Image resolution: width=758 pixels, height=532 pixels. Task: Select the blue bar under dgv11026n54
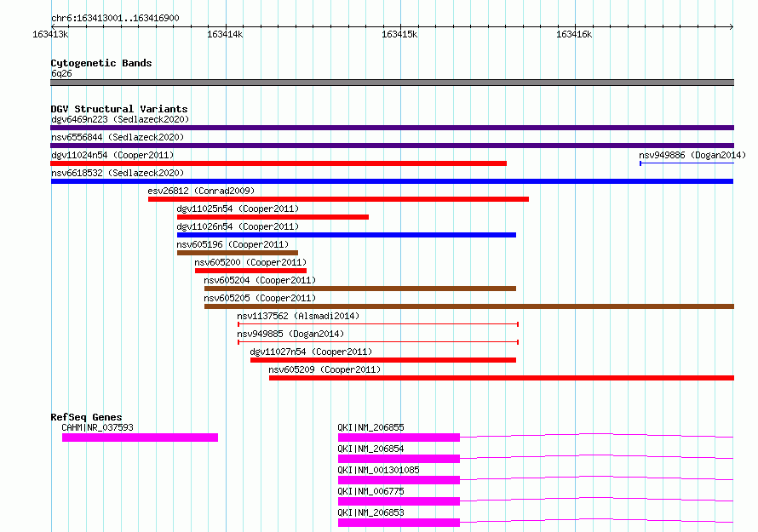pyautogui.click(x=347, y=235)
